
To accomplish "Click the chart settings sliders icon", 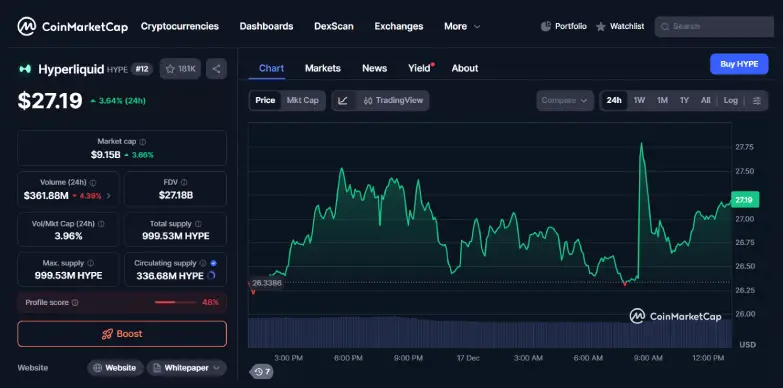I will 757,100.
